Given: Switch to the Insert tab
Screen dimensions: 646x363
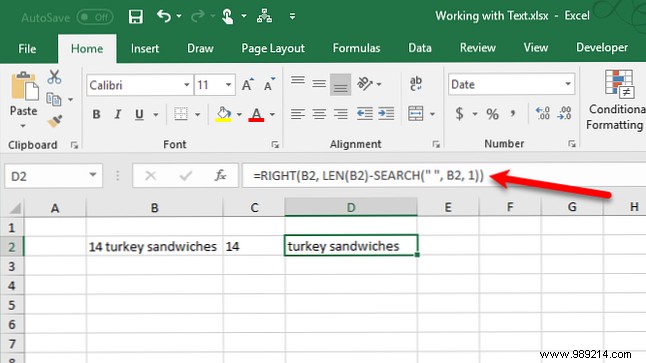Looking at the screenshot, I should [145, 48].
